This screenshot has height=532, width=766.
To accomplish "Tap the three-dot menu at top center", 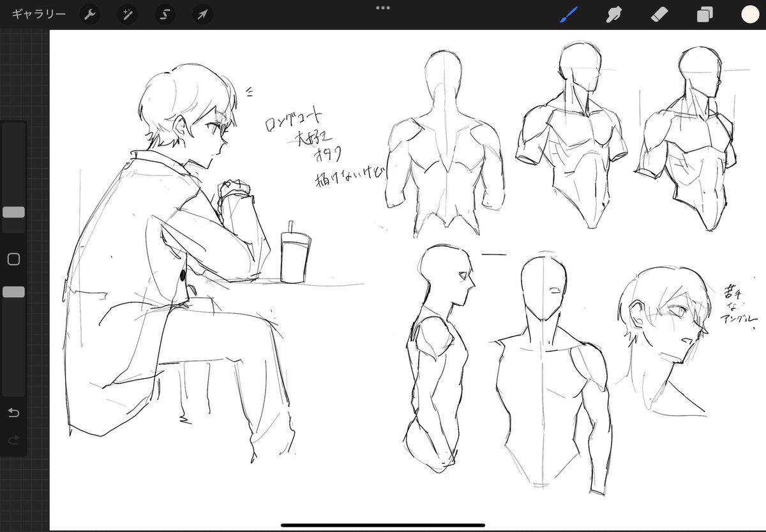I will point(383,8).
